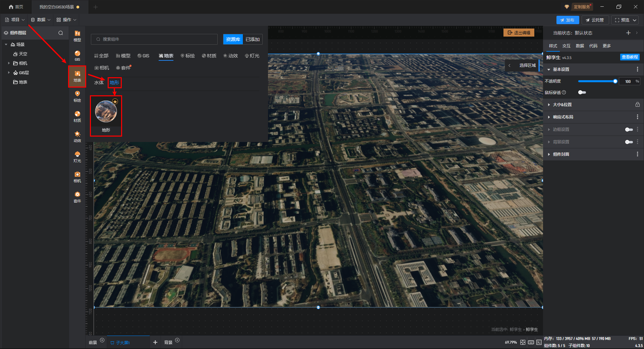The height and width of the screenshot is (349, 644).
Task: Click the 发布 publish button
Action: click(x=568, y=20)
